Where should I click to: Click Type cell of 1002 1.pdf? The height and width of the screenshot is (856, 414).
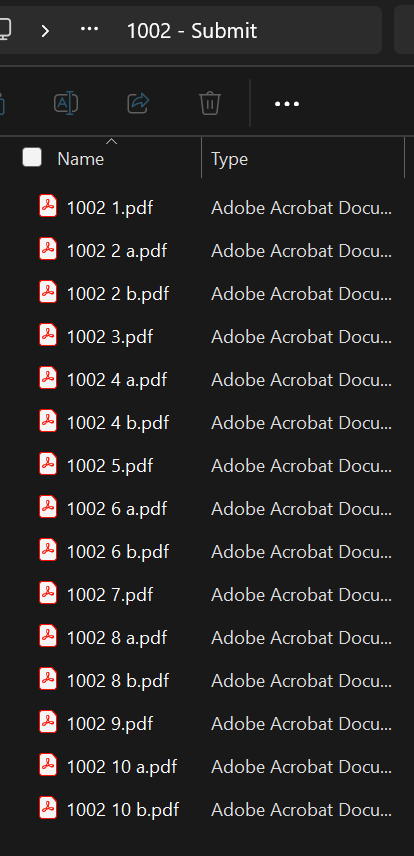pyautogui.click(x=301, y=208)
